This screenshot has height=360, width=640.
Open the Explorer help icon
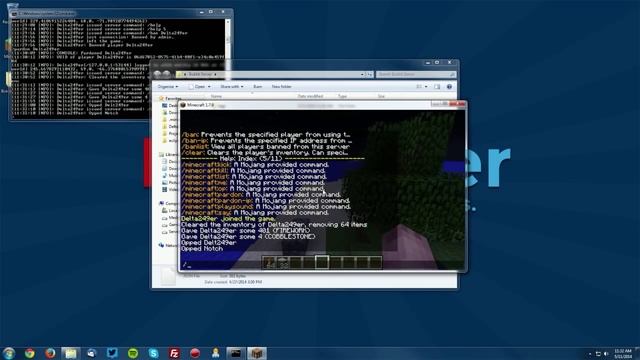(449, 87)
